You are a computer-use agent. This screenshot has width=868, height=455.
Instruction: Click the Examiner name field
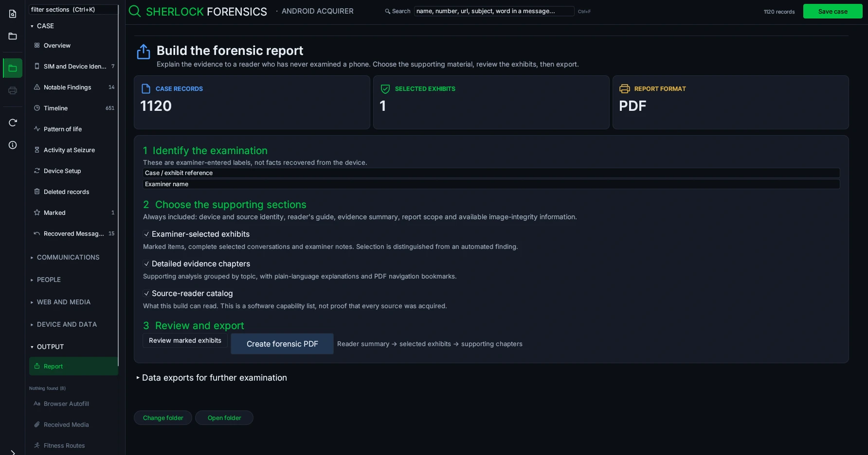coord(491,184)
